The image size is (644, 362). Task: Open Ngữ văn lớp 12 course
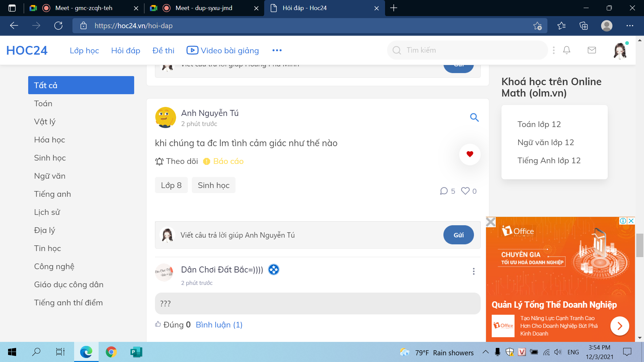(546, 142)
